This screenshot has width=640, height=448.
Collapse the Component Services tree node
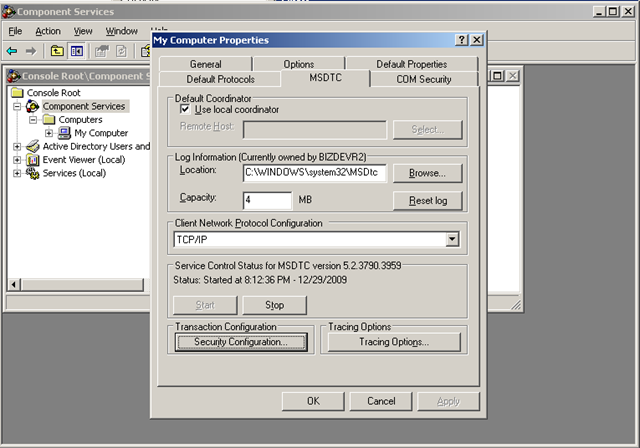17,106
